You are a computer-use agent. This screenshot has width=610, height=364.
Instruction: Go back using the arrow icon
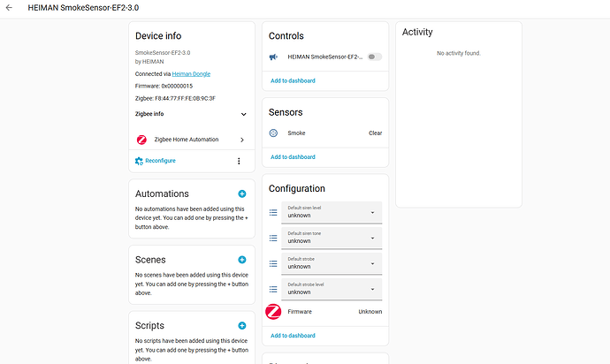click(9, 7)
